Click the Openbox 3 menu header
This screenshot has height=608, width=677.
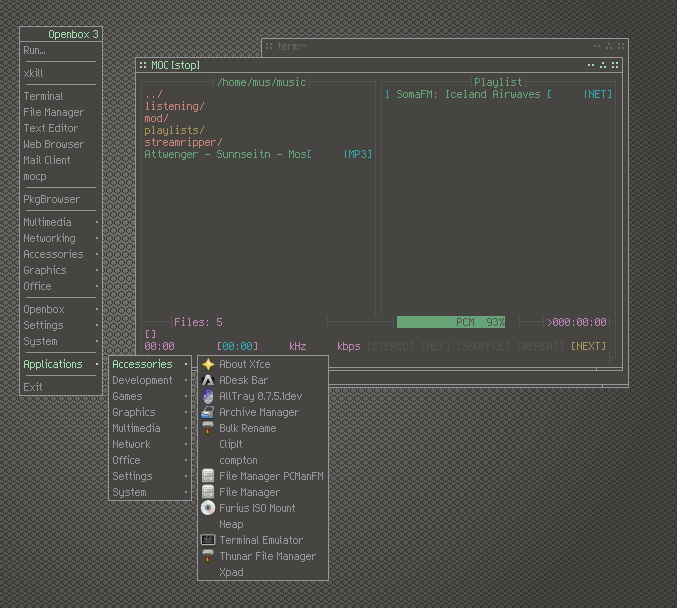click(x=61, y=34)
